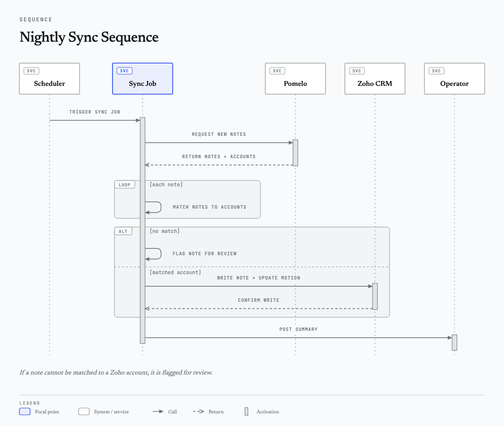Viewport: 504px width, 426px height.
Task: Select the REQUEST NEW NOTES label
Action: (219, 134)
